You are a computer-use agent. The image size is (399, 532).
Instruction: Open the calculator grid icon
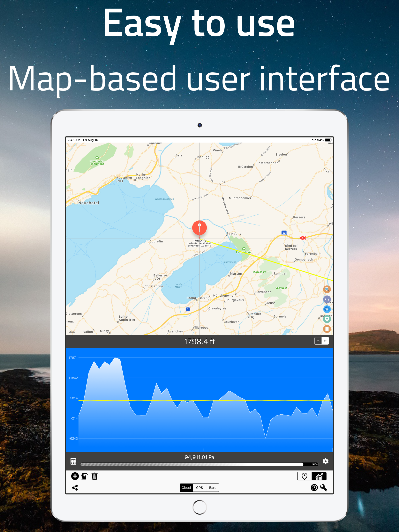73,461
